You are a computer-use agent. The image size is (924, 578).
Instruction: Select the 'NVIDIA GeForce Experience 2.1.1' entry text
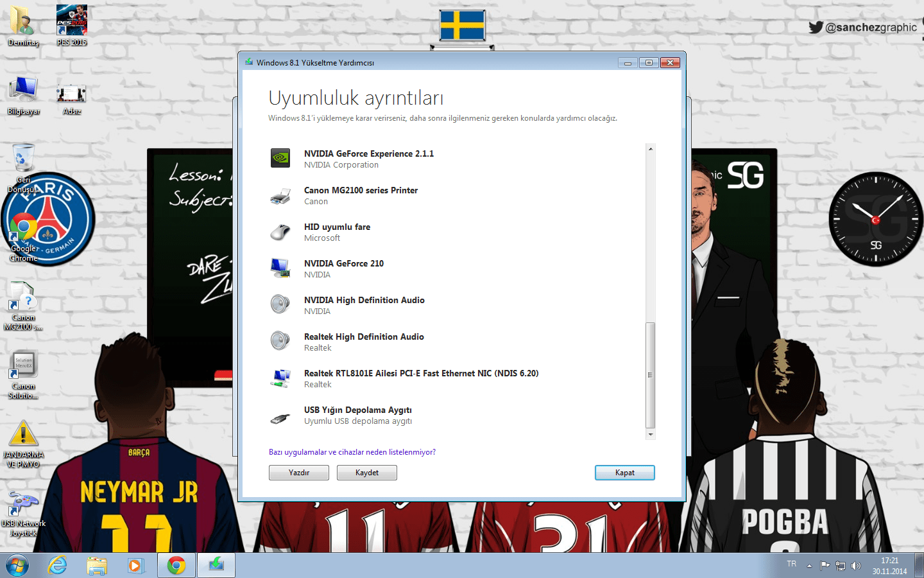(x=369, y=153)
